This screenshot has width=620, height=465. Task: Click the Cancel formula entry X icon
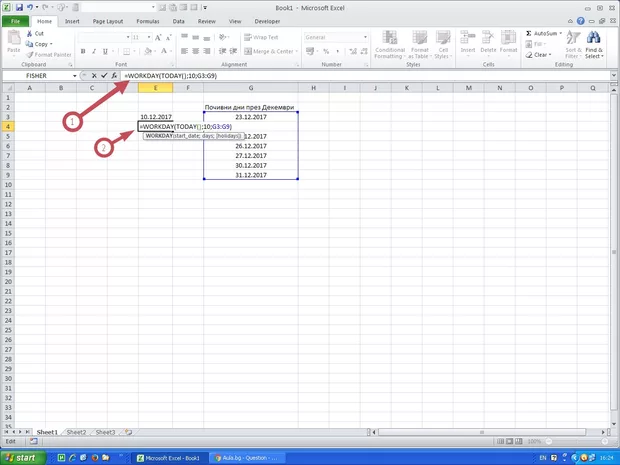point(92,76)
